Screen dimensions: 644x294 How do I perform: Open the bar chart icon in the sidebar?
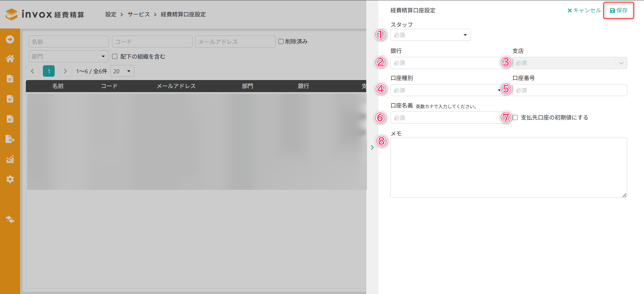(x=10, y=159)
